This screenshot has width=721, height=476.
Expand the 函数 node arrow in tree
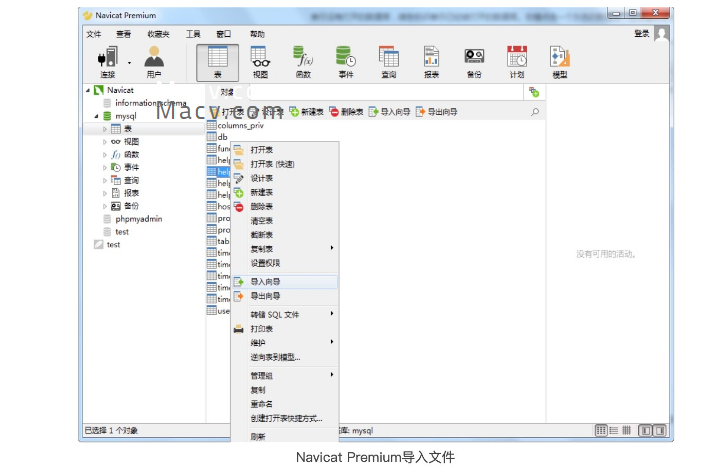[x=105, y=155]
